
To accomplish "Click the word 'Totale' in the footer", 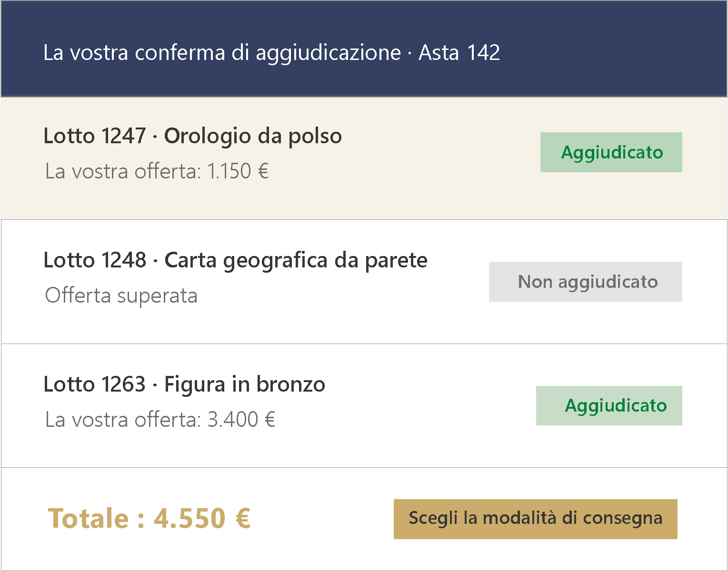I will coord(89,518).
